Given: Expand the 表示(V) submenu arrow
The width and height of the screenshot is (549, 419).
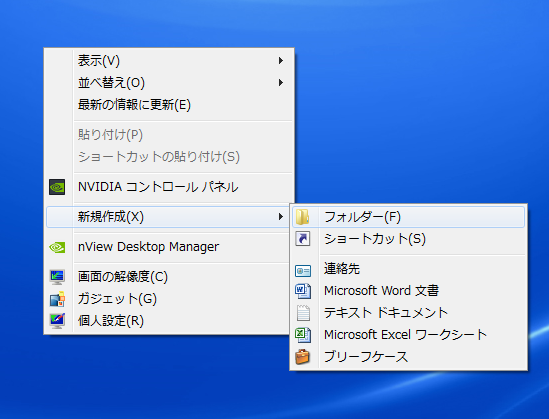Looking at the screenshot, I should [x=280, y=61].
